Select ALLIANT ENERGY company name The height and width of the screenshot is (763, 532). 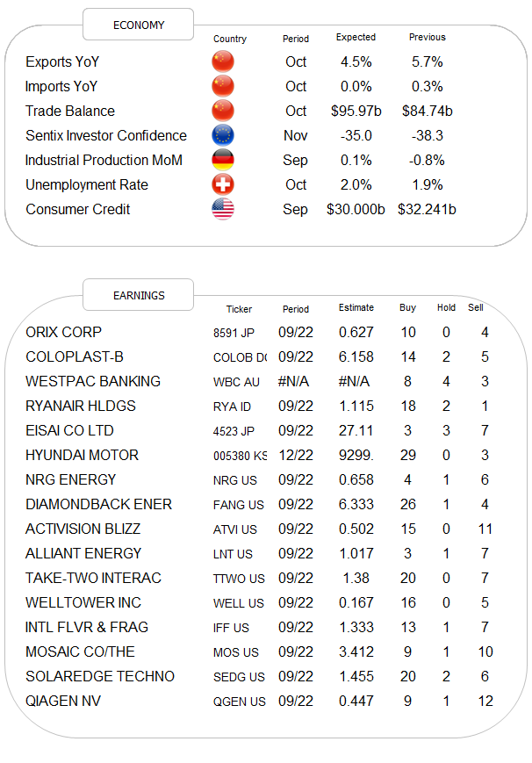pyautogui.click(x=83, y=553)
